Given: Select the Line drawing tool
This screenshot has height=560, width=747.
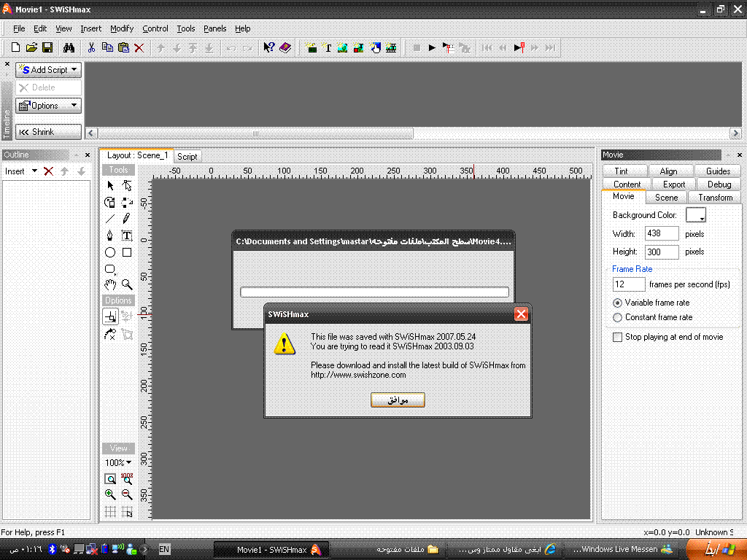Looking at the screenshot, I should pyautogui.click(x=110, y=219).
